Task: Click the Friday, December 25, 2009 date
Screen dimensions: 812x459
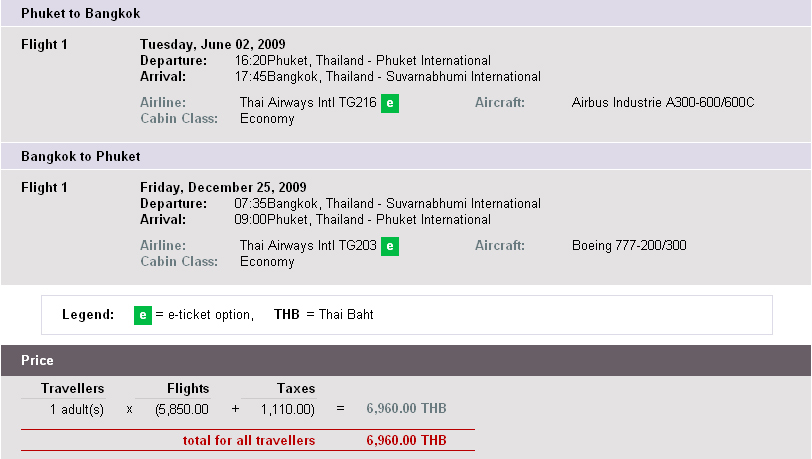Action: tap(223, 188)
